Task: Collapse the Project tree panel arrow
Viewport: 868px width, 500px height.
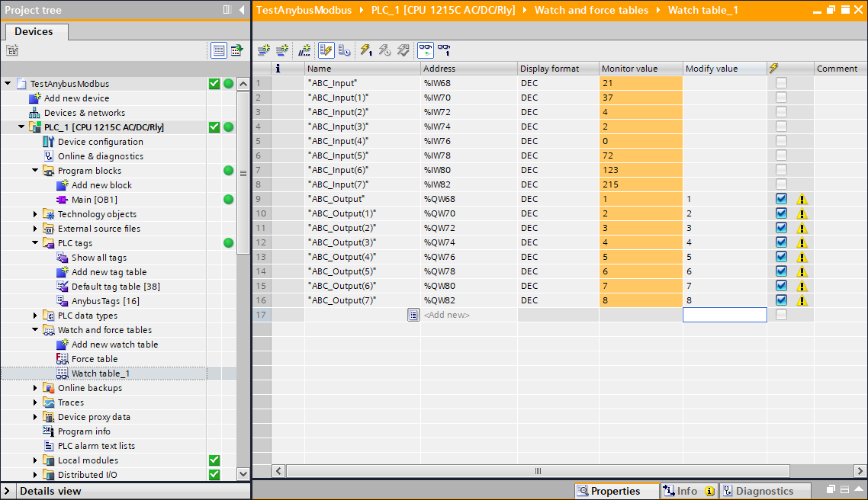Action: 242,10
